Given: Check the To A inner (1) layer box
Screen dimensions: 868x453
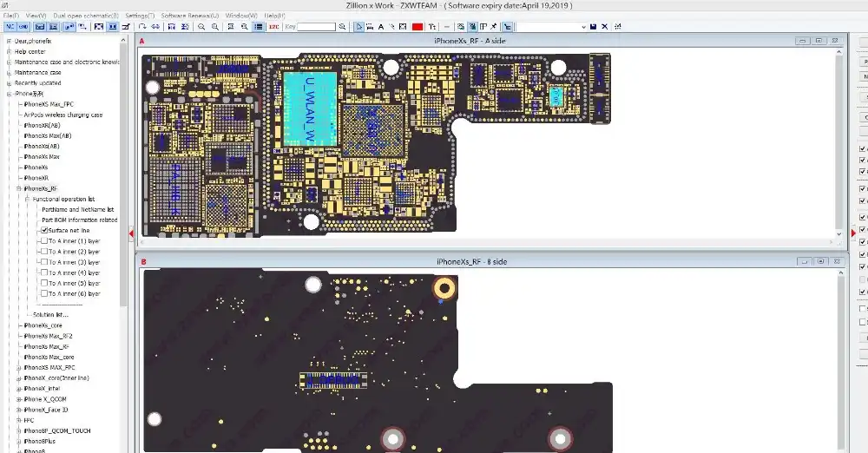Looking at the screenshot, I should [44, 241].
